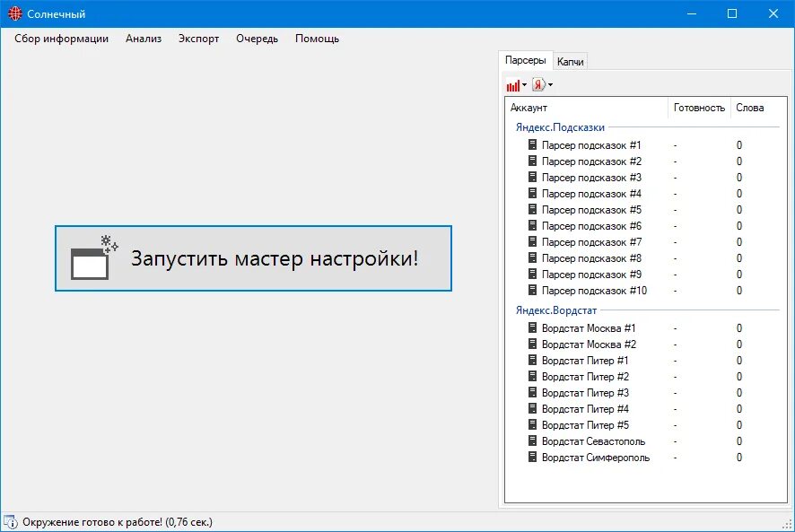
Task: Select the Парсер подсказок #4 row text
Action: [591, 194]
